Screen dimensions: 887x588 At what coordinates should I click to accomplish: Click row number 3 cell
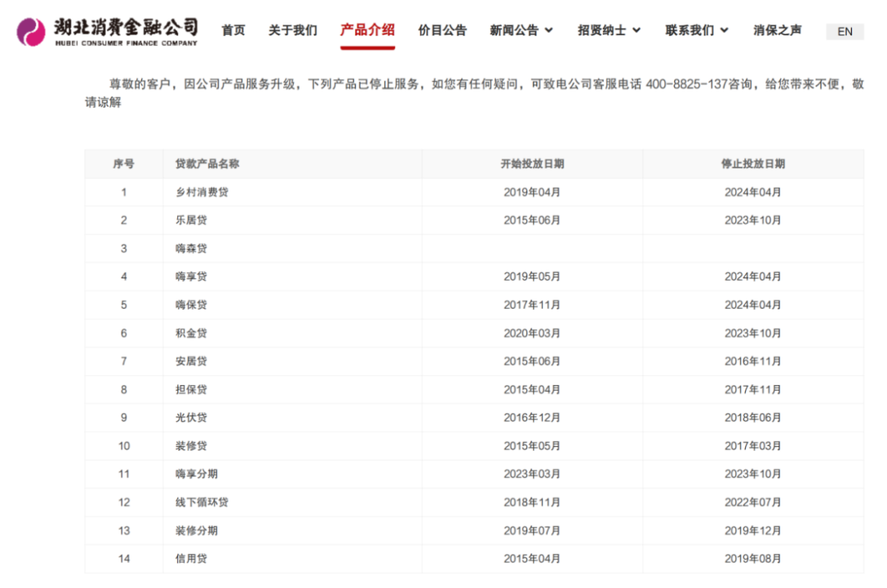pyautogui.click(x=124, y=249)
